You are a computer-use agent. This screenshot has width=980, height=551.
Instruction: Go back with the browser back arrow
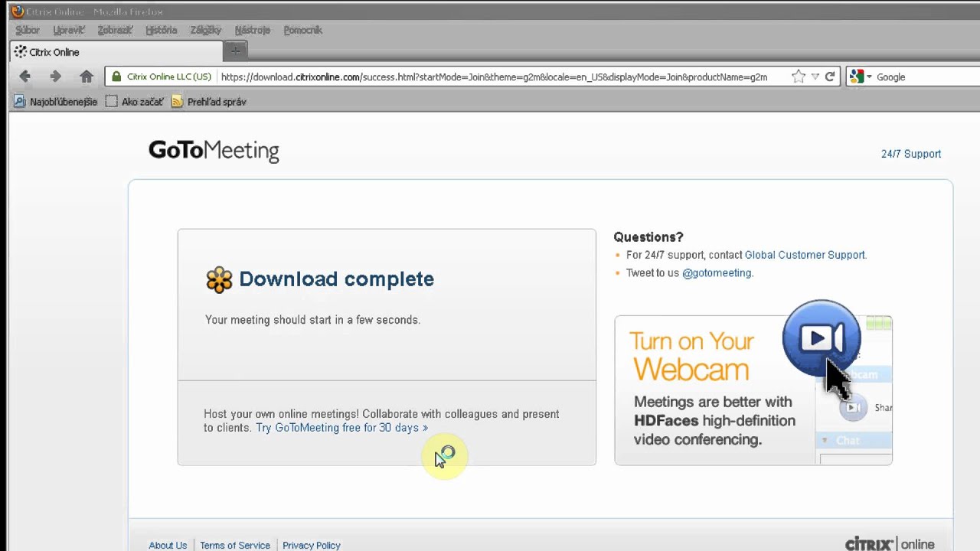24,77
